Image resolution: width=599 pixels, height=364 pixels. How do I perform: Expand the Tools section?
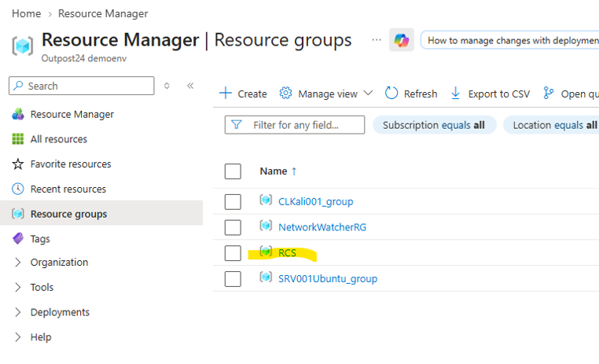tap(18, 287)
